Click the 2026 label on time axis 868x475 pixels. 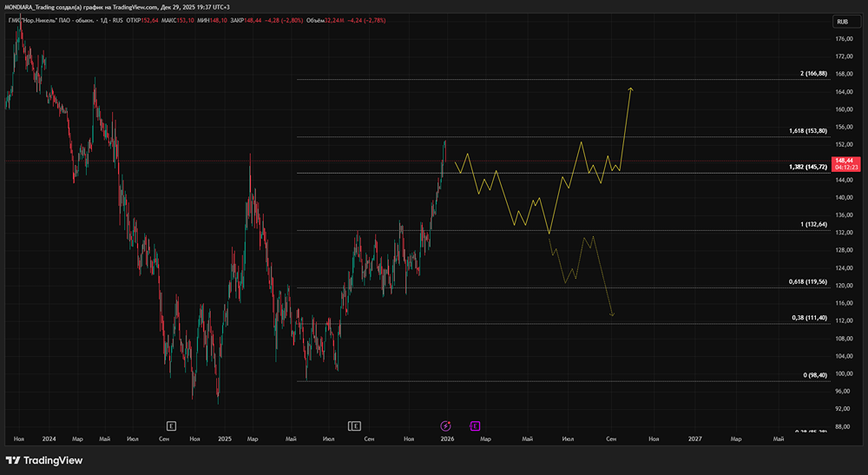point(447,439)
